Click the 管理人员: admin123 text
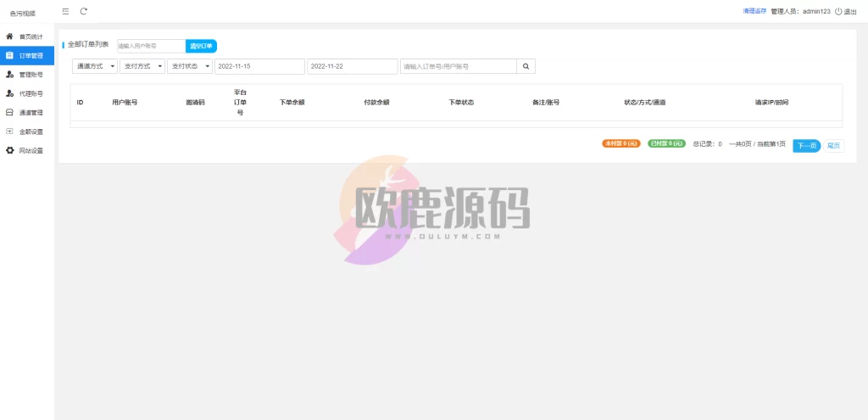Image resolution: width=868 pixels, height=420 pixels. (x=800, y=12)
